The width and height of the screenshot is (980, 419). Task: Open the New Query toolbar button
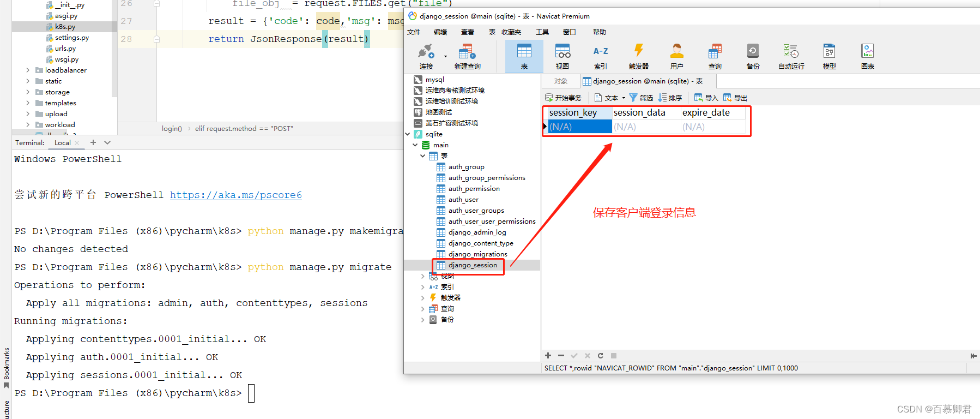(467, 57)
